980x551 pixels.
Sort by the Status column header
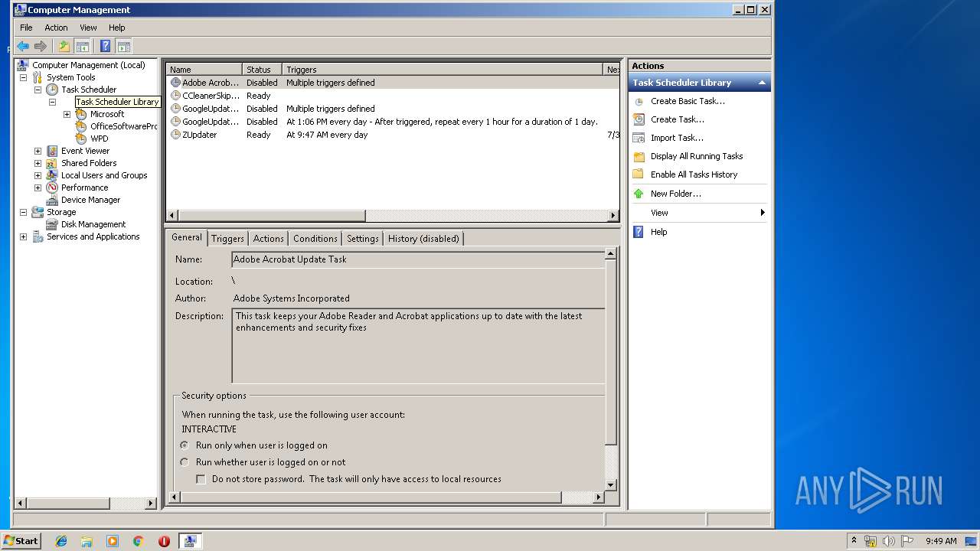pos(262,69)
